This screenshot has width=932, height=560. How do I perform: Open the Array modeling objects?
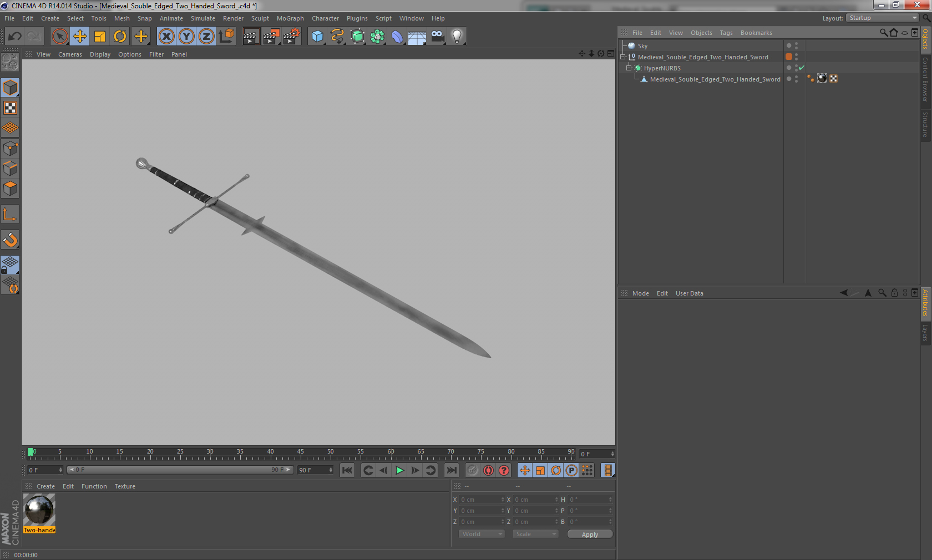coord(378,37)
